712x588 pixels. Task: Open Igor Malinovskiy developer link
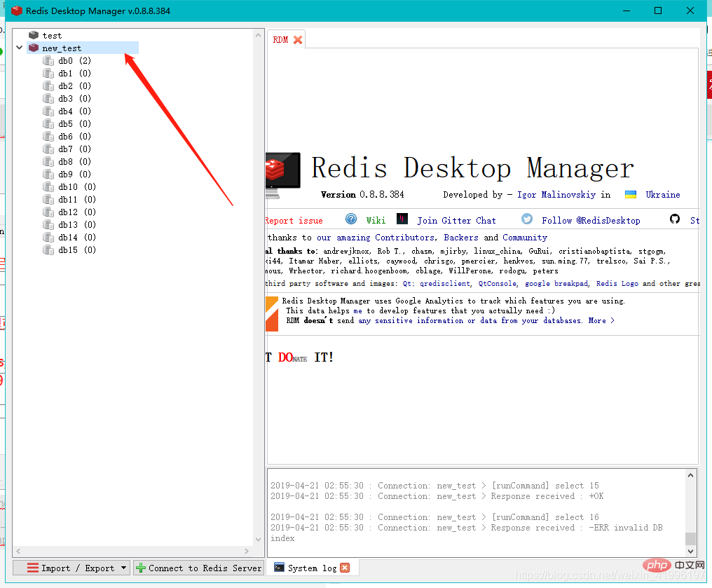pos(556,195)
